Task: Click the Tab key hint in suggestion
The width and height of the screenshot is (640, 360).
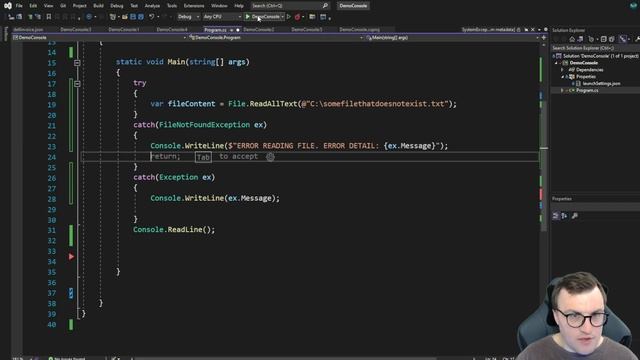Action: pyautogui.click(x=203, y=157)
